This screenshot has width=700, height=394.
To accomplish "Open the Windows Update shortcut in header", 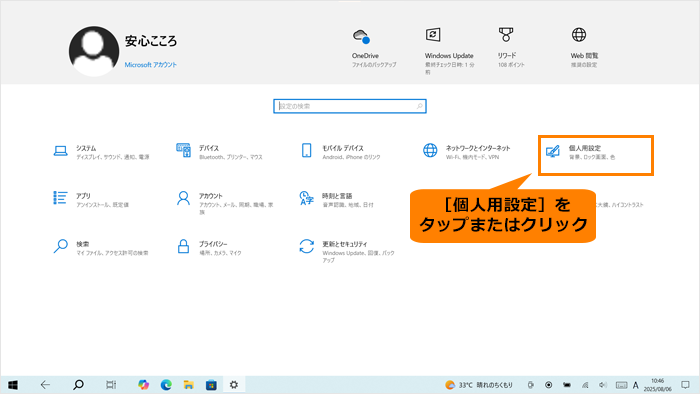I will (450, 50).
